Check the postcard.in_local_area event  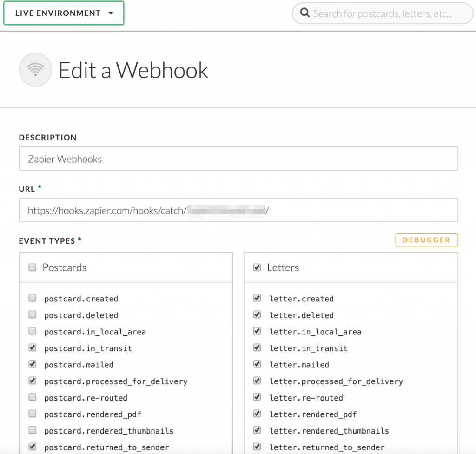(32, 331)
